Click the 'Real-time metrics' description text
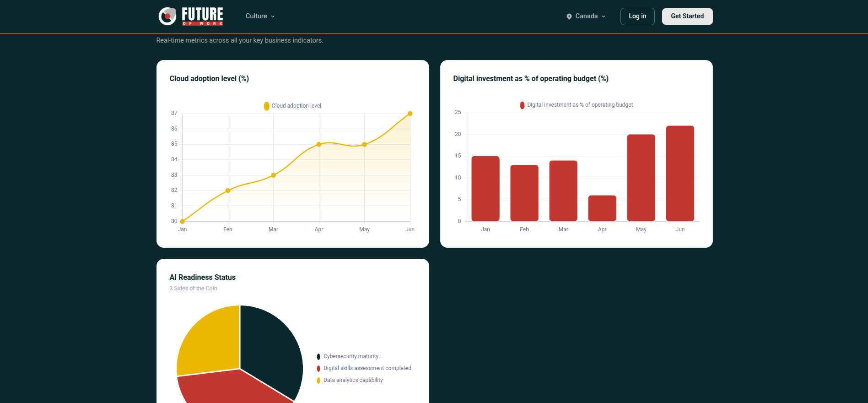868x403 pixels. 240,40
